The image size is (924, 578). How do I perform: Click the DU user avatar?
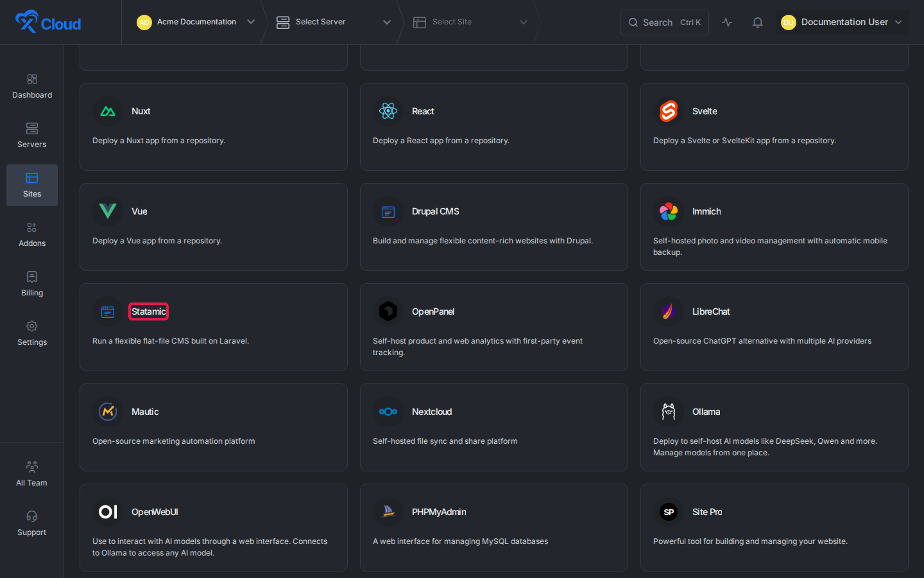[x=789, y=22]
